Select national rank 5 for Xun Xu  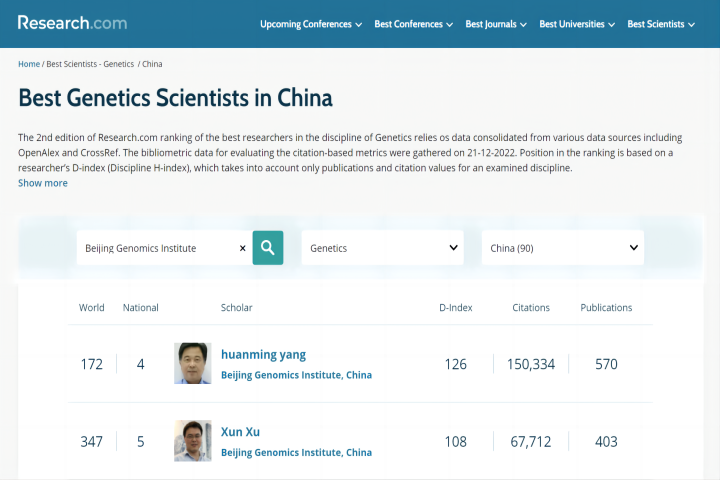(x=141, y=441)
